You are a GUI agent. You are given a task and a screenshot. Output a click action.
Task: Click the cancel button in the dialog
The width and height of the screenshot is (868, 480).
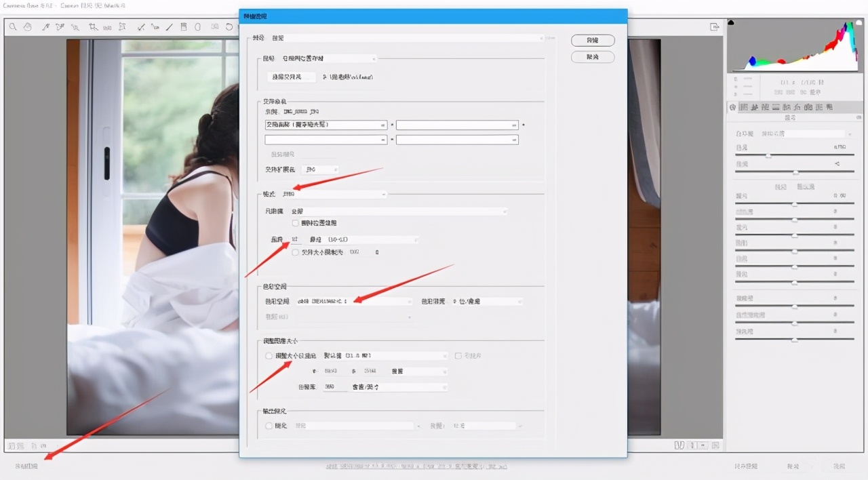pos(593,57)
